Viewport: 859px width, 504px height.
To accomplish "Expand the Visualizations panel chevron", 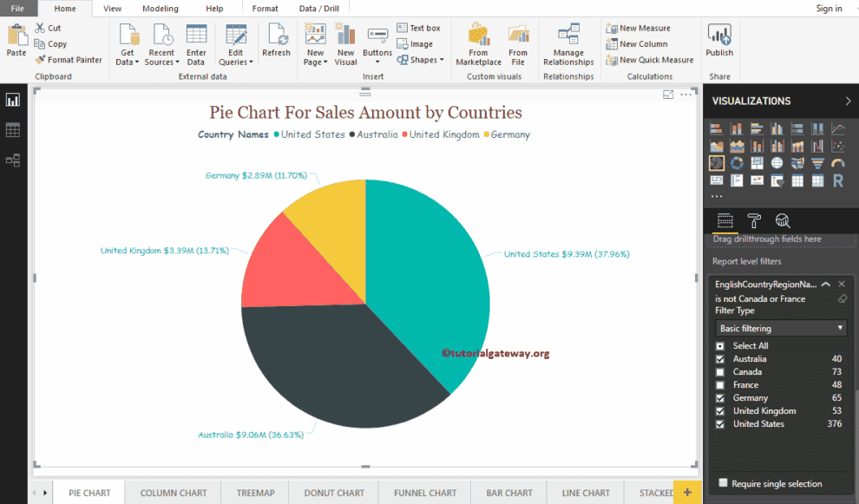I will 848,100.
